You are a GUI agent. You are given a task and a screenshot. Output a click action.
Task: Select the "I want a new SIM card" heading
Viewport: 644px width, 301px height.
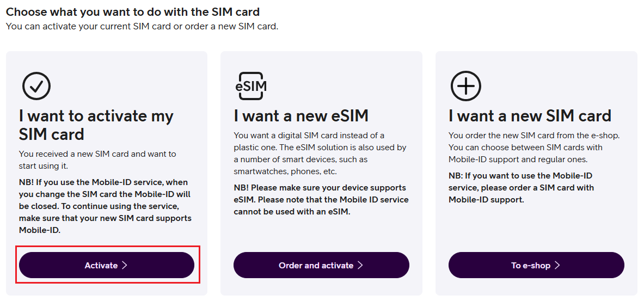(x=530, y=116)
